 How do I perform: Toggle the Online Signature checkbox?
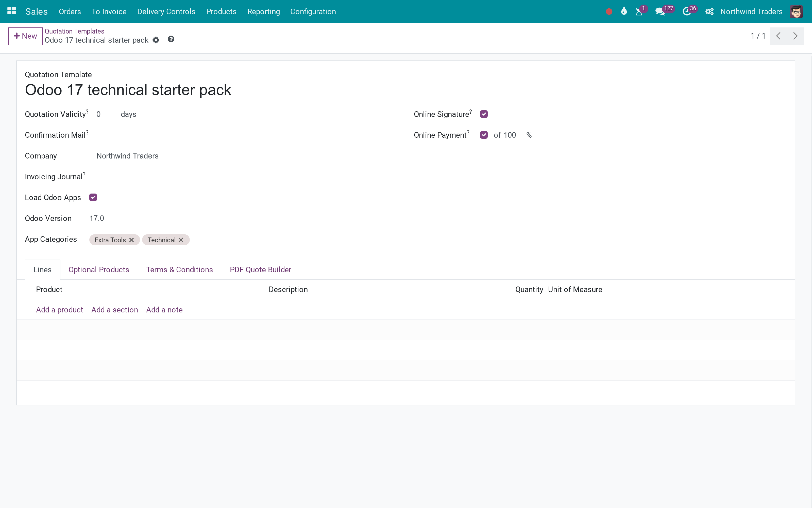click(484, 114)
